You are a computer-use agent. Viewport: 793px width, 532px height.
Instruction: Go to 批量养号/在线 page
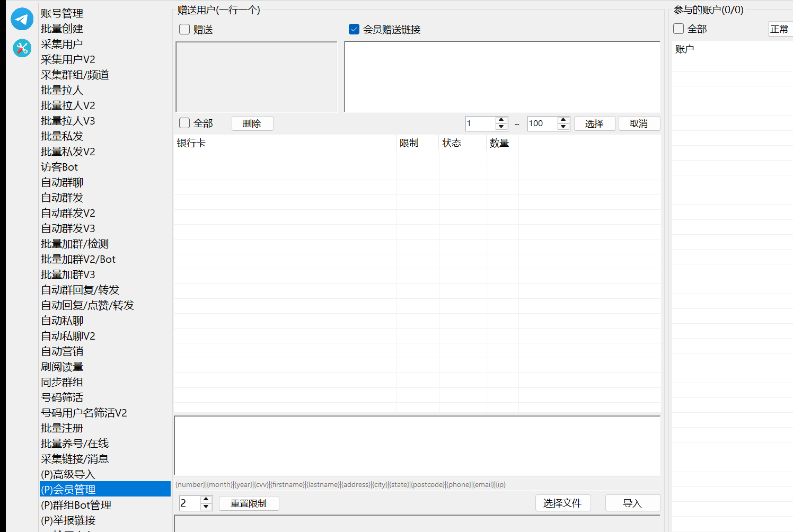point(75,444)
